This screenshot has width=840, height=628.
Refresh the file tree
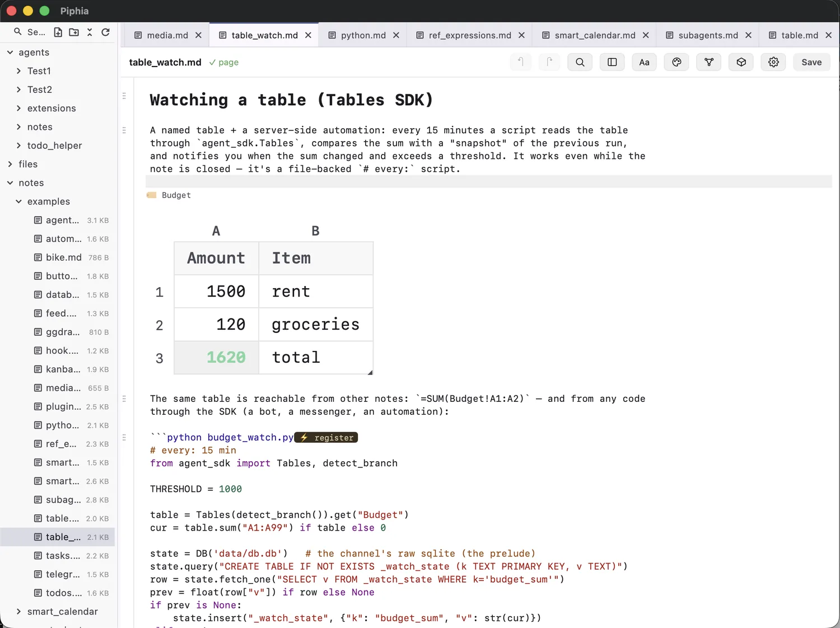(105, 32)
